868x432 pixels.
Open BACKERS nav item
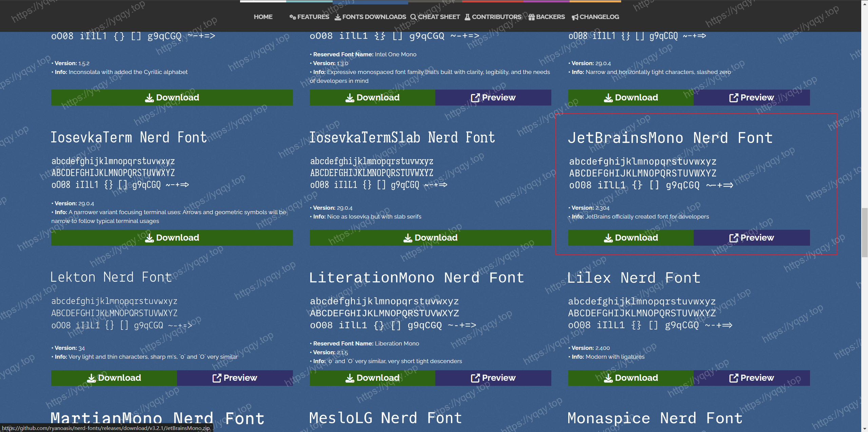pos(547,17)
